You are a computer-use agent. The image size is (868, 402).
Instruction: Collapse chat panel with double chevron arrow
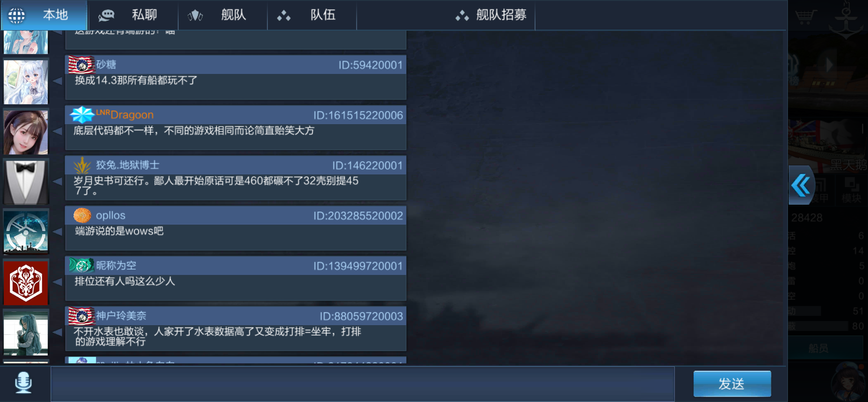pos(801,185)
